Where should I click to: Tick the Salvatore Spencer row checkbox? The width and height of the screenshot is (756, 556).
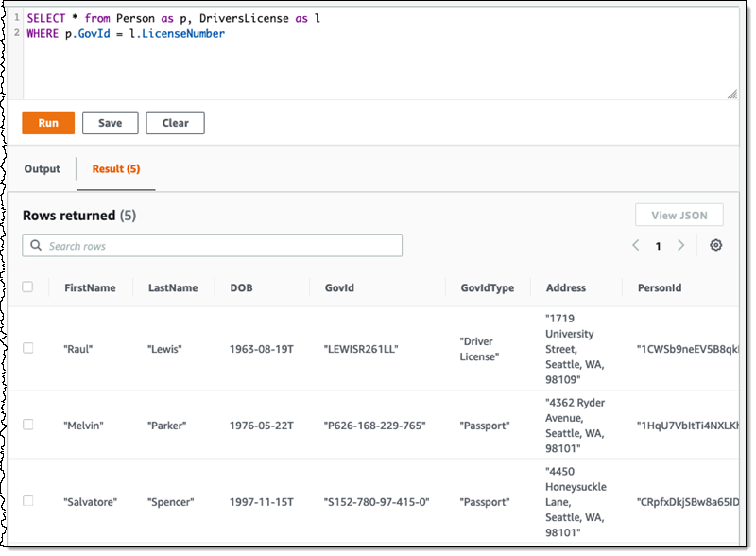tap(27, 501)
